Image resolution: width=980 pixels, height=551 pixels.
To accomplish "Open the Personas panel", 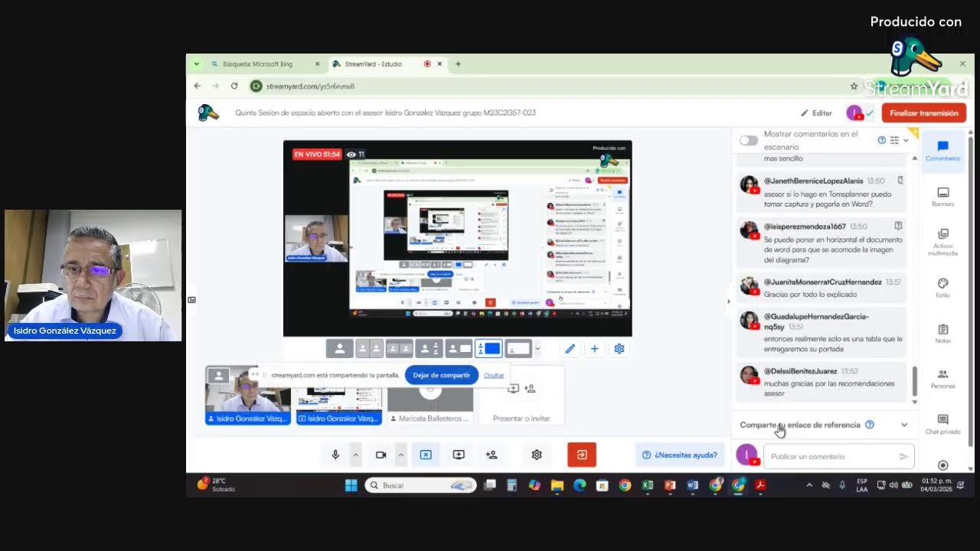I will click(x=942, y=379).
